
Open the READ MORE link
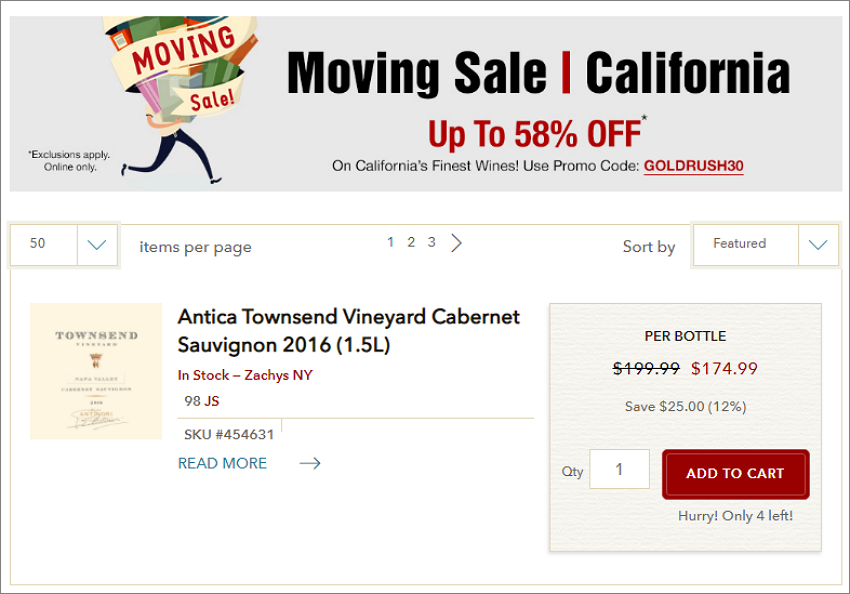[x=222, y=463]
